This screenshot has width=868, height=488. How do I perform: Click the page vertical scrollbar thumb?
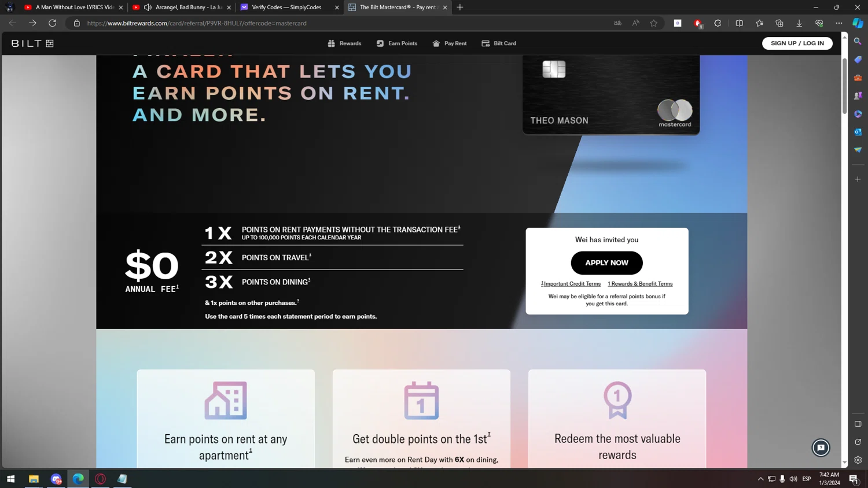(x=844, y=86)
